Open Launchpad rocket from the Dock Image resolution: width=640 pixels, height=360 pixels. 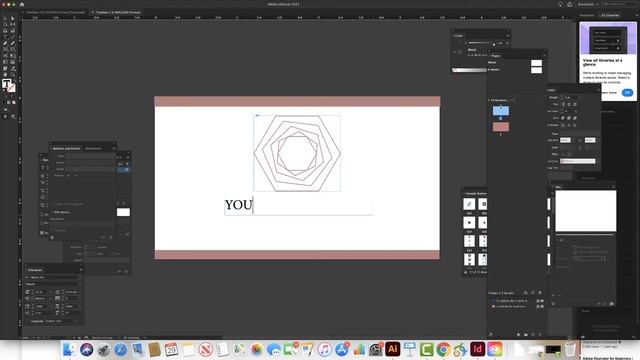click(x=103, y=349)
